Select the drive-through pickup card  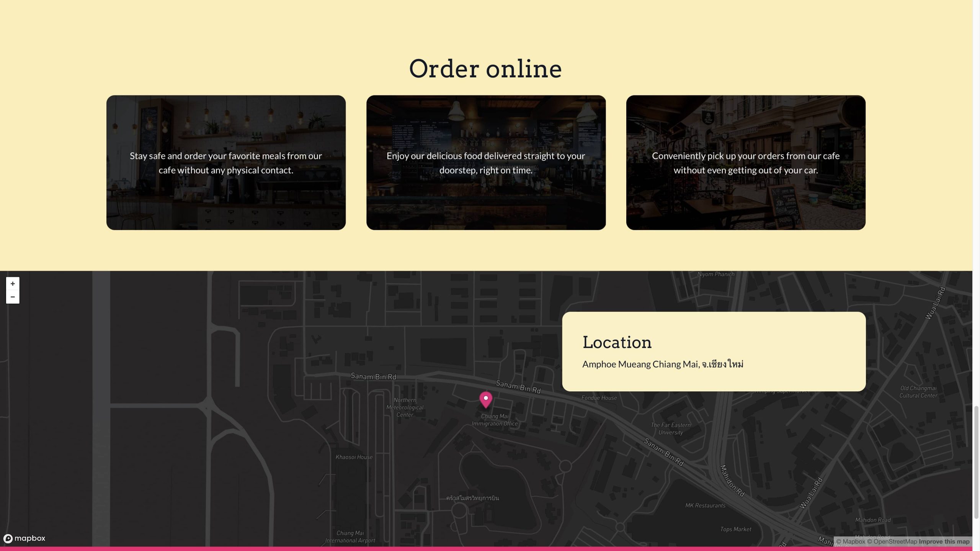745,163
